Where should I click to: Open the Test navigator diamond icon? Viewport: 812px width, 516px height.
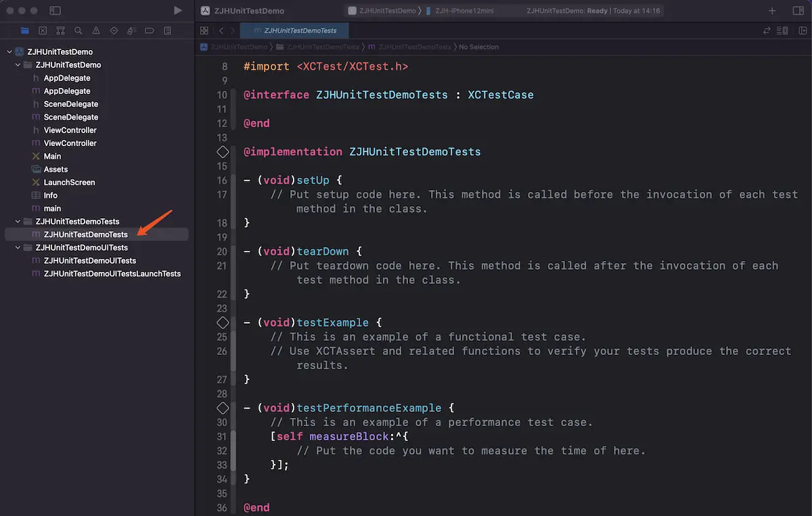(x=114, y=30)
